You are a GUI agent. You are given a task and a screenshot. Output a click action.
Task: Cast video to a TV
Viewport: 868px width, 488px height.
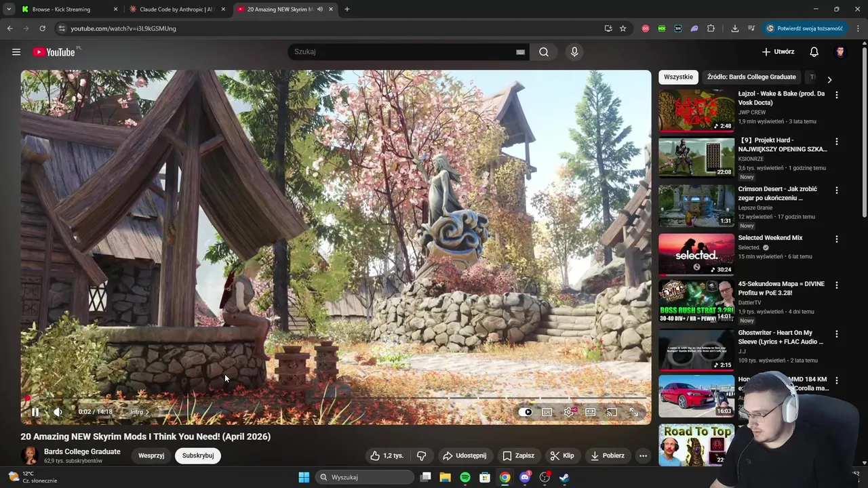tap(612, 412)
